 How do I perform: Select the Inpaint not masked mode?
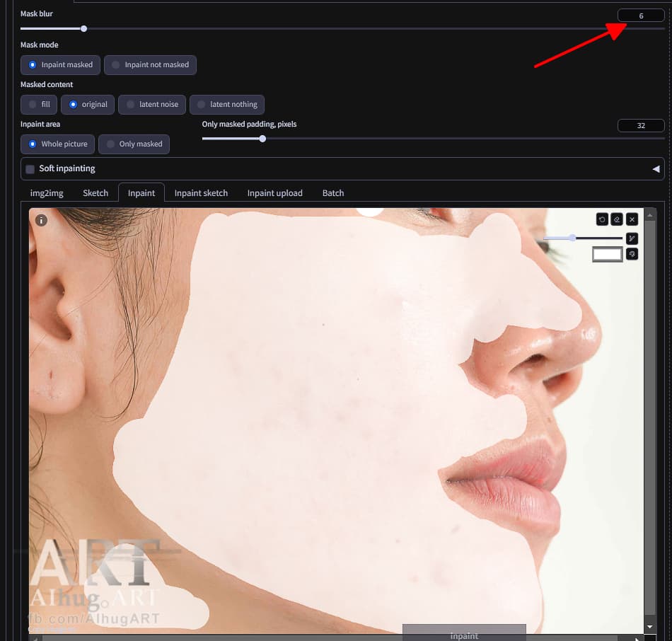150,64
